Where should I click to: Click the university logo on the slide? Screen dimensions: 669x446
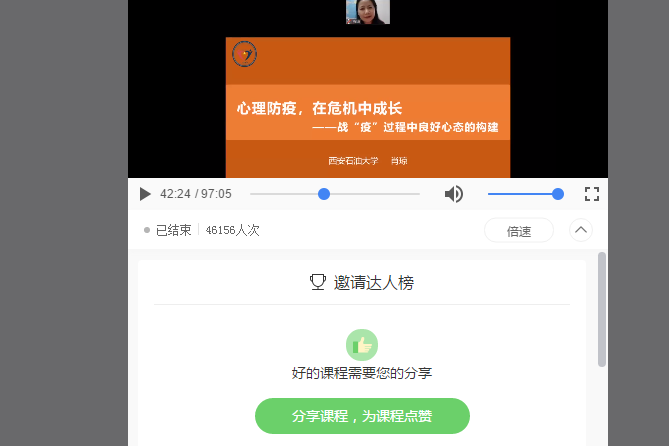244,54
